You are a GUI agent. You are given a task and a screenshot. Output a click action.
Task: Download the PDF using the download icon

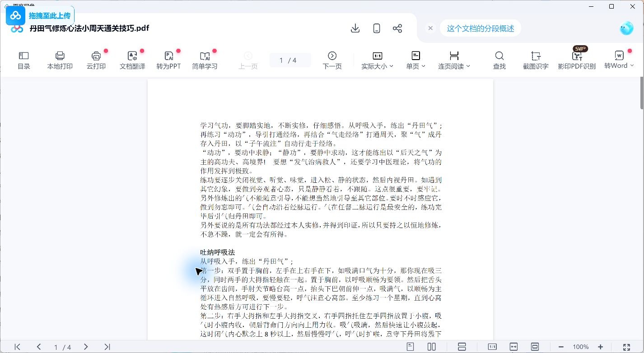pyautogui.click(x=355, y=28)
